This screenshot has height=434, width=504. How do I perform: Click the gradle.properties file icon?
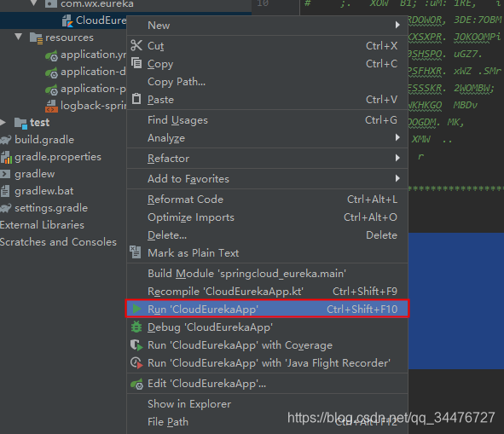[7, 157]
